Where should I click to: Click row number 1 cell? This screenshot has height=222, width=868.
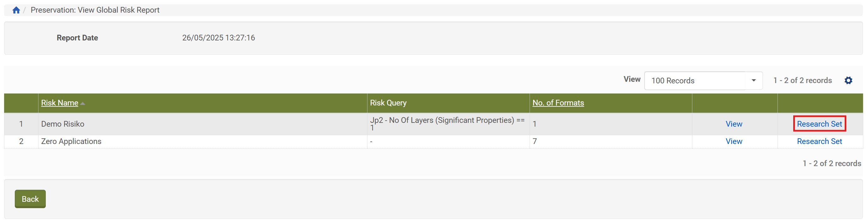(x=21, y=124)
